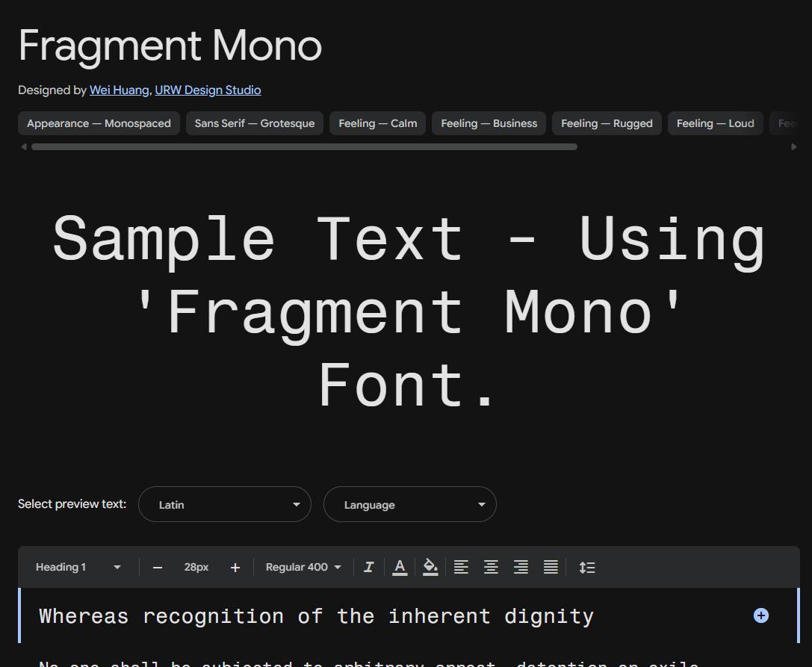Center align the text
Image resolution: width=812 pixels, height=667 pixels.
pyautogui.click(x=491, y=567)
